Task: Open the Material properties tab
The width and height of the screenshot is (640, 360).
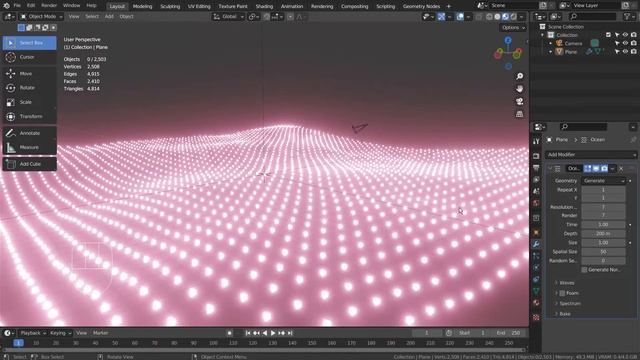Action: click(x=536, y=303)
